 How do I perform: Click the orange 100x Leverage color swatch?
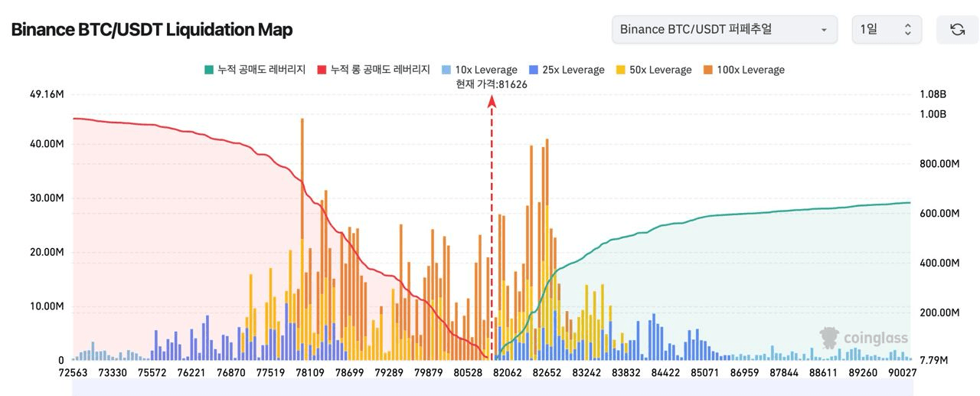click(x=707, y=70)
